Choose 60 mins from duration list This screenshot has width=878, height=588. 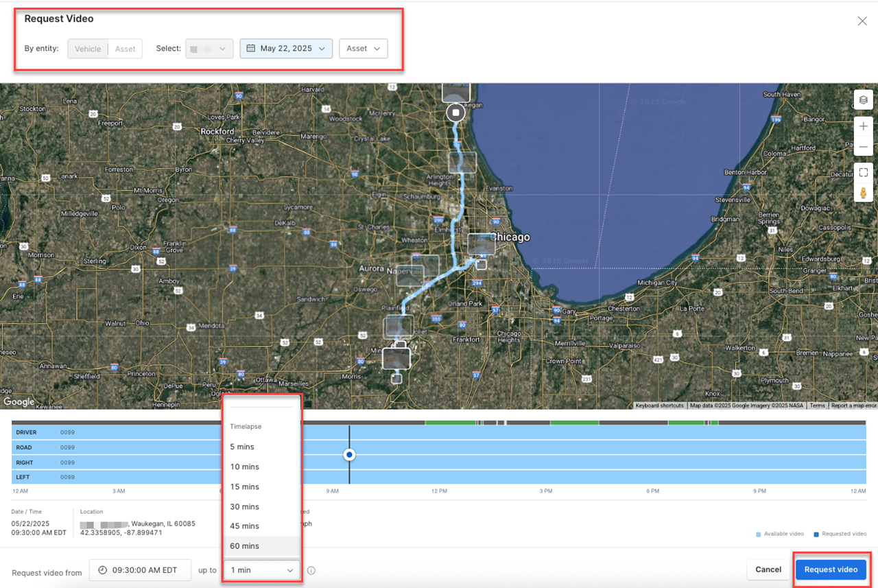[261, 545]
